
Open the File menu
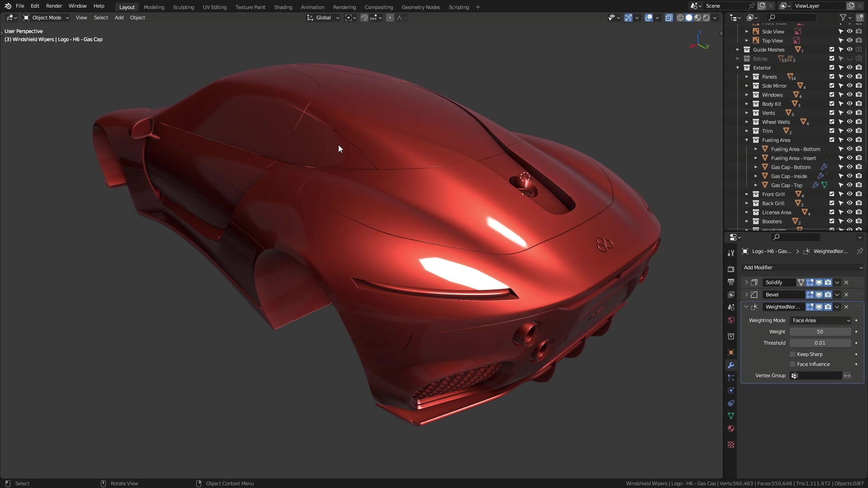20,6
